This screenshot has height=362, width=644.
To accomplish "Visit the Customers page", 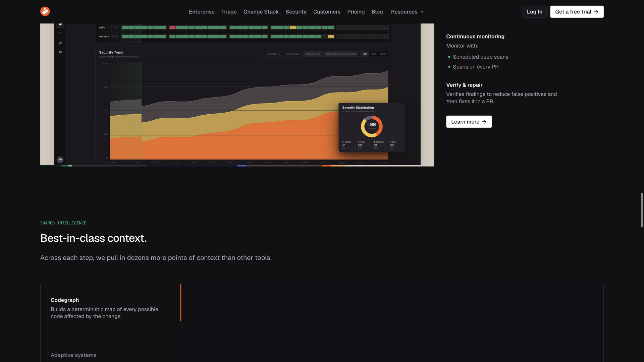I will click(x=327, y=12).
